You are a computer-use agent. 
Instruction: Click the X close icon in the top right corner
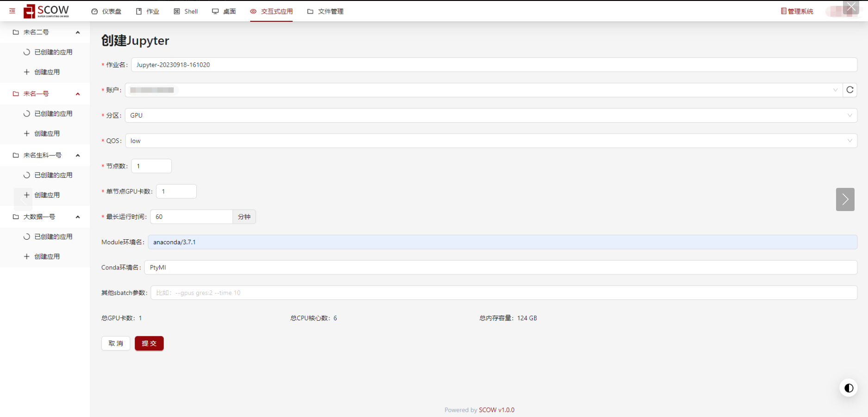(851, 6)
